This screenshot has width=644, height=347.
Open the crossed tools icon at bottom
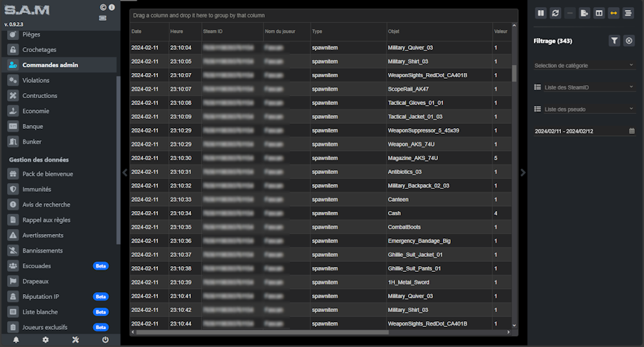(x=75, y=339)
